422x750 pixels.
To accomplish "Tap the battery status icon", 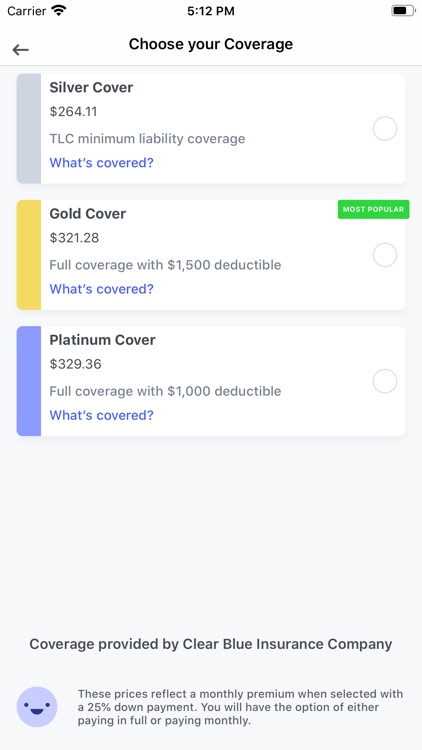I will point(403,11).
